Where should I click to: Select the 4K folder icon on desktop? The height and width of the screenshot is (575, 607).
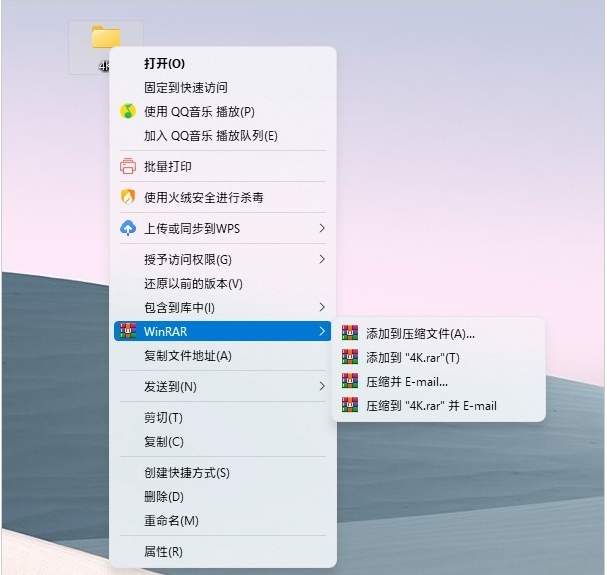tap(106, 38)
